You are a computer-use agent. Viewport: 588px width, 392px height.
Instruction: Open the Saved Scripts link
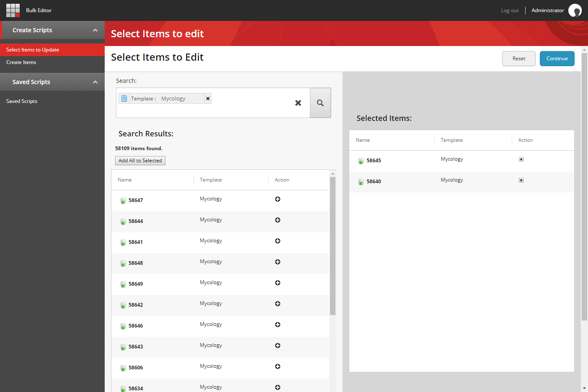pyautogui.click(x=22, y=101)
